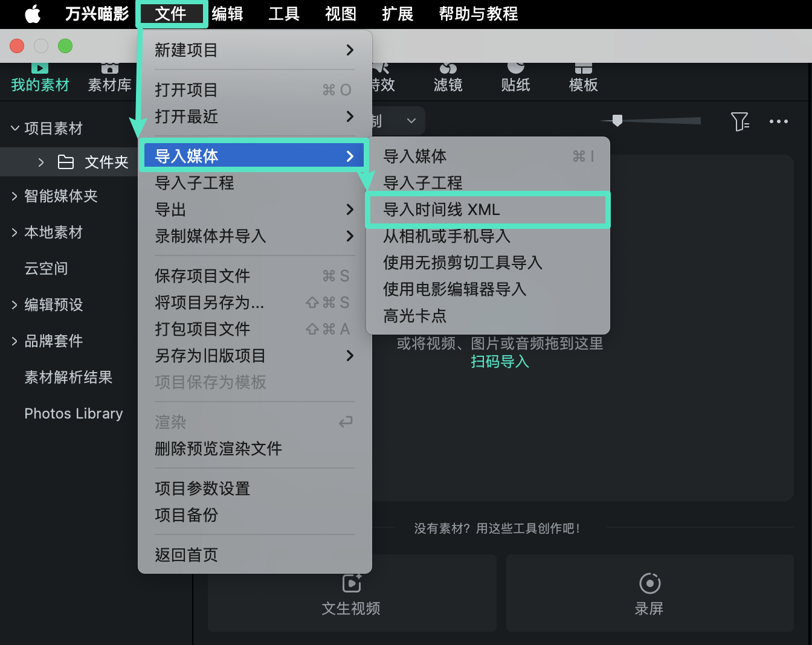Click the thumbnail size slider handle
The width and height of the screenshot is (812, 645).
[617, 121]
